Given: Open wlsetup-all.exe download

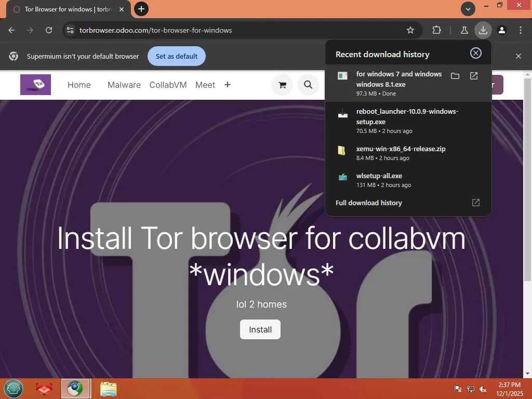Looking at the screenshot, I should click(x=408, y=180).
